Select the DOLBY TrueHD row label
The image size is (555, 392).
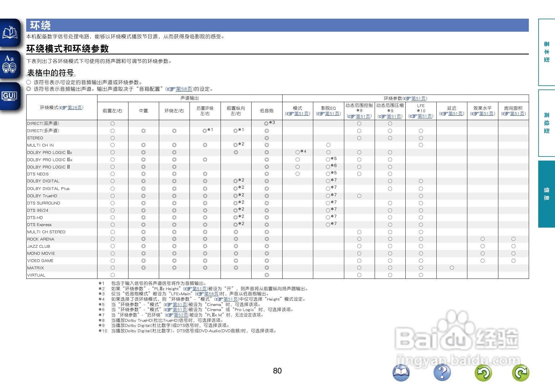point(42,196)
